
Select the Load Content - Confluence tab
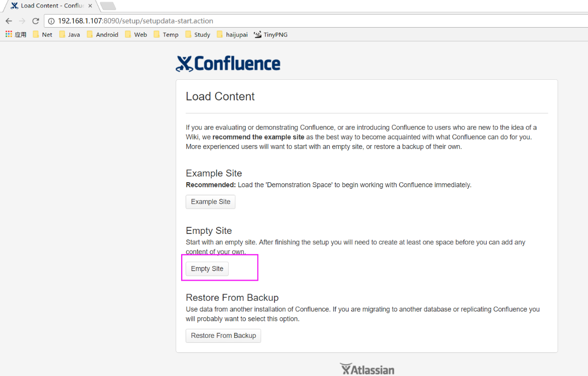[51, 6]
